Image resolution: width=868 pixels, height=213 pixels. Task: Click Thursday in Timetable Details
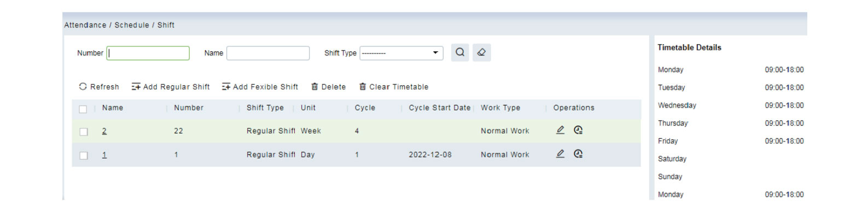point(673,123)
